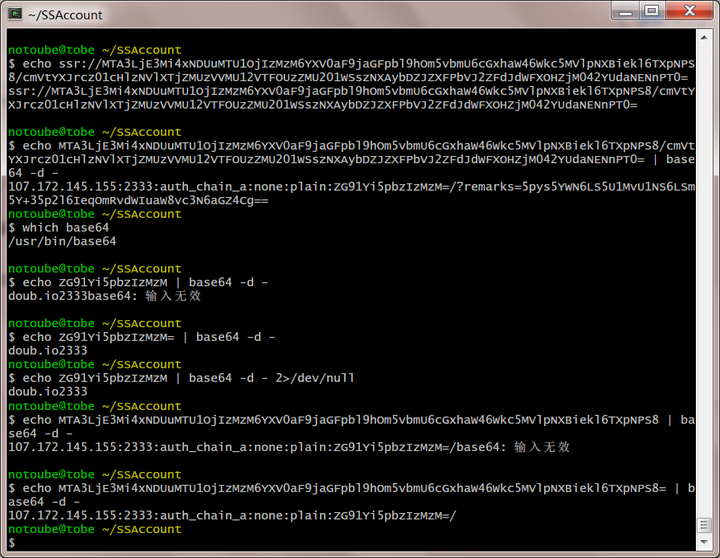Click the 'doub.io2333base64: 输入无效' output line
Screen dimensions: 720x558
pos(105,296)
